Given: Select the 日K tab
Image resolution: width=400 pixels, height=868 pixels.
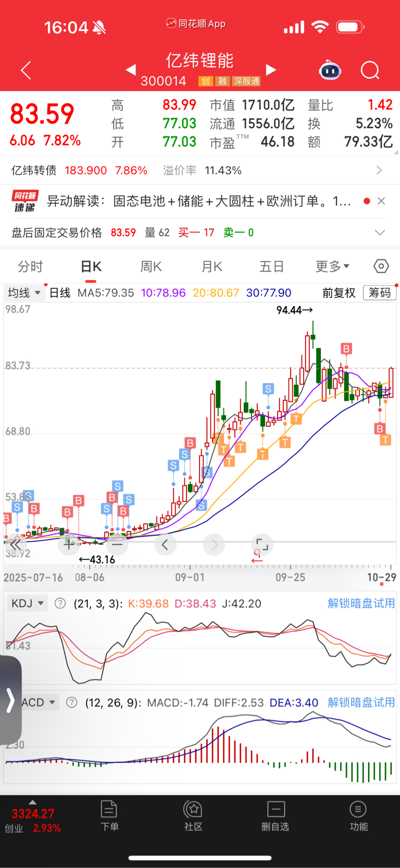Looking at the screenshot, I should [x=91, y=266].
